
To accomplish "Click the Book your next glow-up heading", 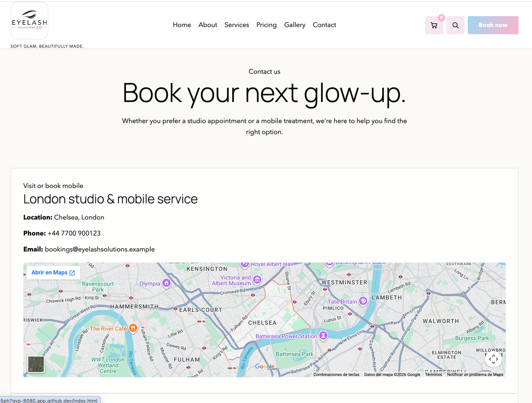I will (264, 93).
